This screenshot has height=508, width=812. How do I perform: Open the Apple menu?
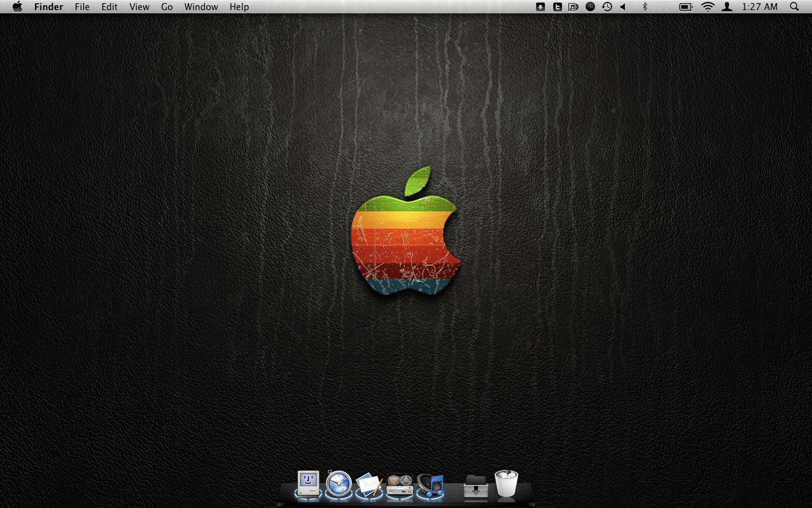point(17,7)
